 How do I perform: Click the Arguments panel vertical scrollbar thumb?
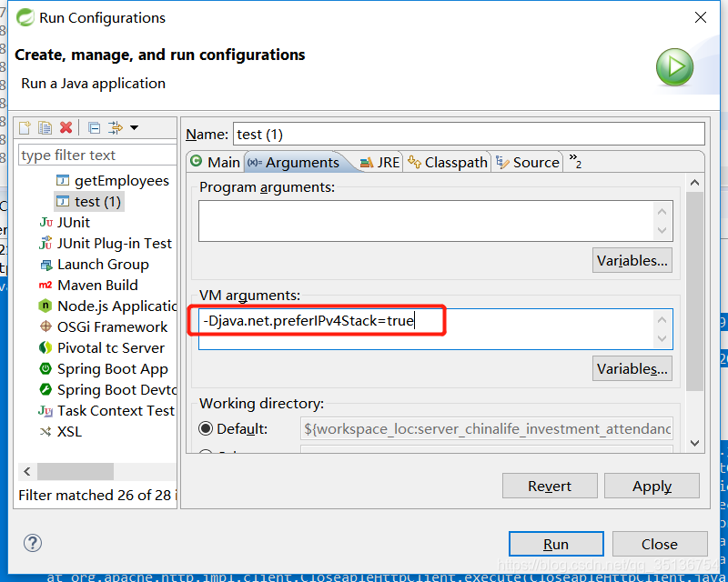[x=694, y=291]
